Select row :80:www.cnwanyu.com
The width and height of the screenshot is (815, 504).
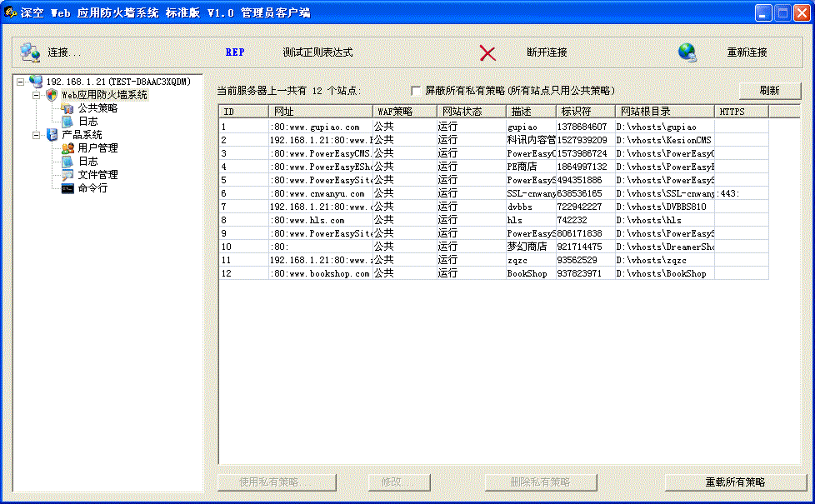(494, 194)
